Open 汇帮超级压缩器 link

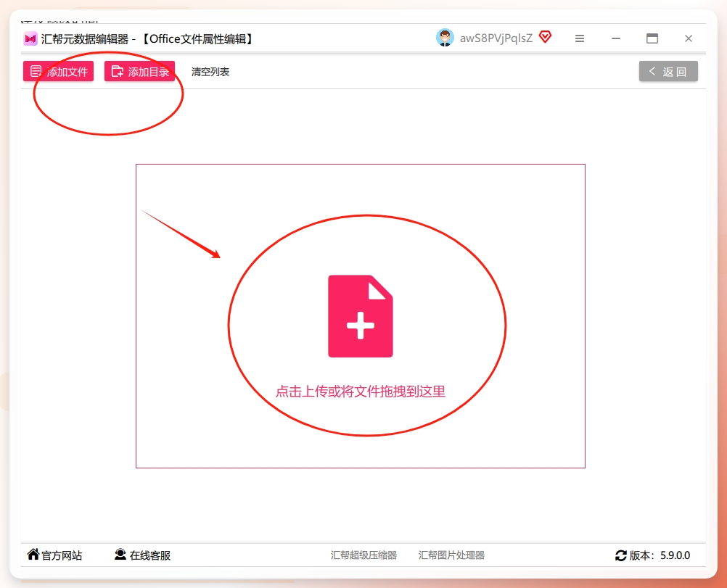[363, 555]
